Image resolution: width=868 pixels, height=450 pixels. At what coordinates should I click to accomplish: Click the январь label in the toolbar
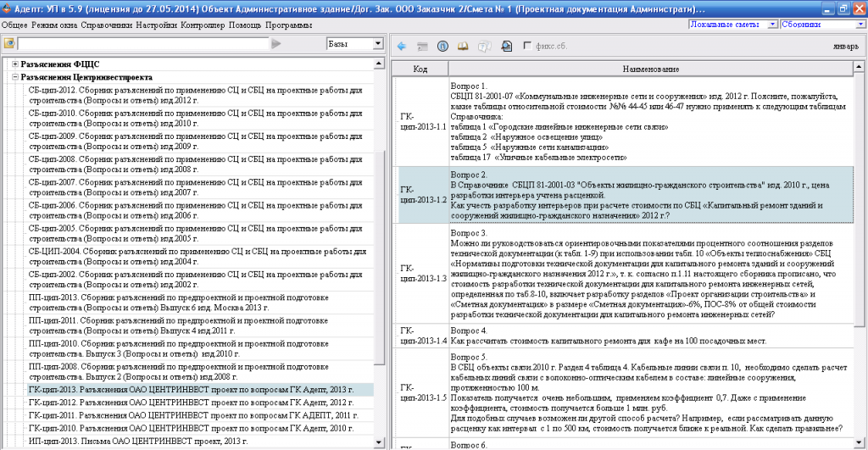846,47
